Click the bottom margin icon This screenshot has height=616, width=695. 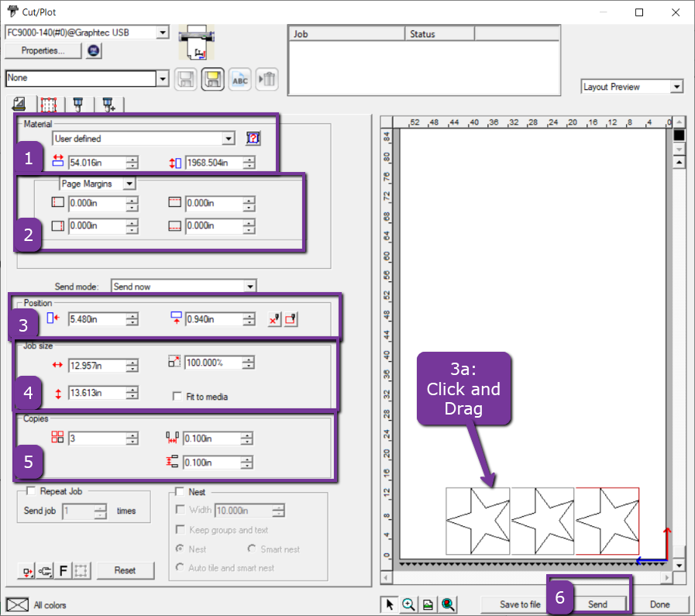(174, 226)
